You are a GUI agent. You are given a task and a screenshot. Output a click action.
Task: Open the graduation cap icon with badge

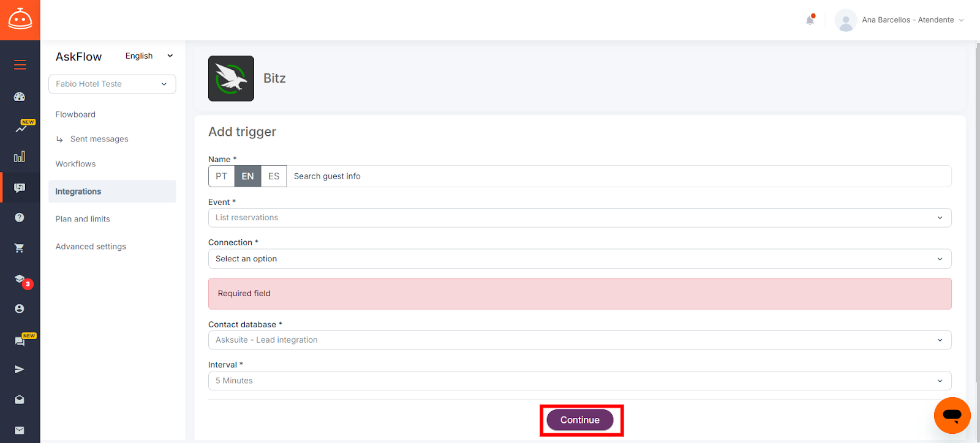point(20,279)
